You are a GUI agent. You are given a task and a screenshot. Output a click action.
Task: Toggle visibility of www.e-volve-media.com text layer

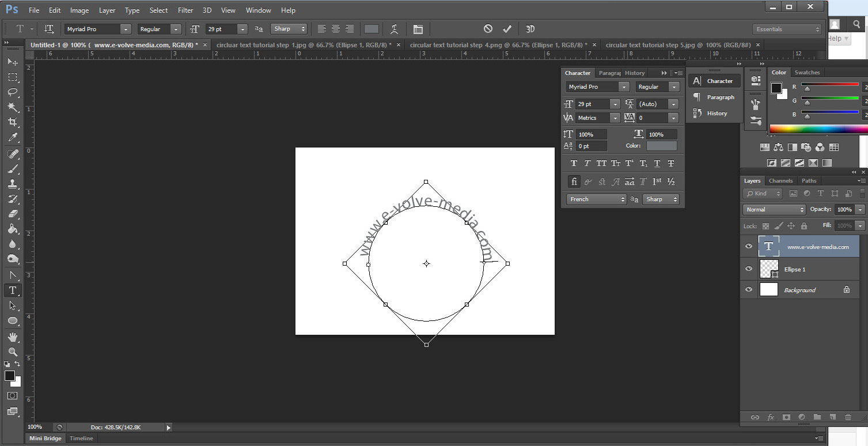tap(749, 247)
